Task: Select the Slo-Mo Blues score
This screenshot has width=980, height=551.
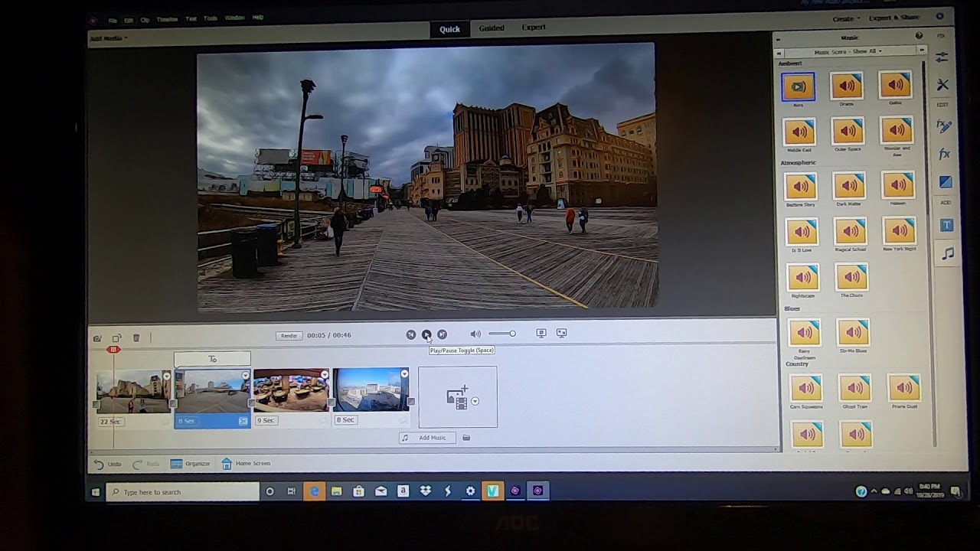Action: click(852, 332)
